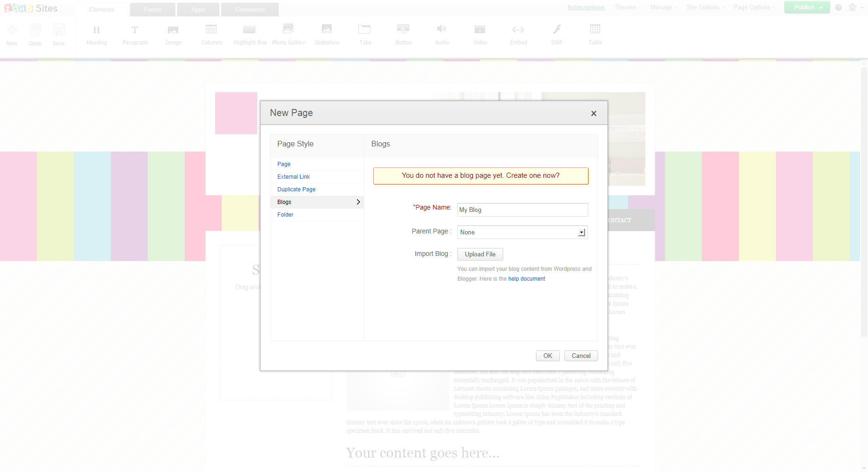Screen dimensions: 868x473
Task: Switch to the Forms tab
Action: tap(152, 9)
